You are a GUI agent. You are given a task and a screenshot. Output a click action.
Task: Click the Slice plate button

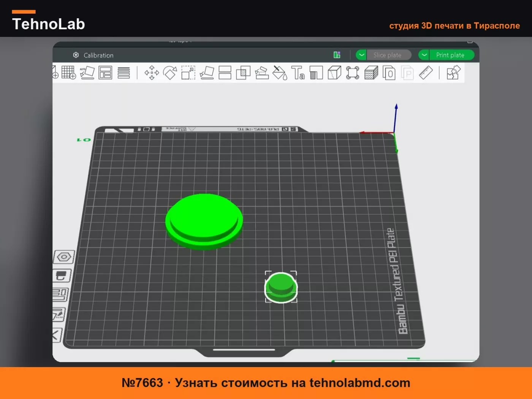[389, 55]
